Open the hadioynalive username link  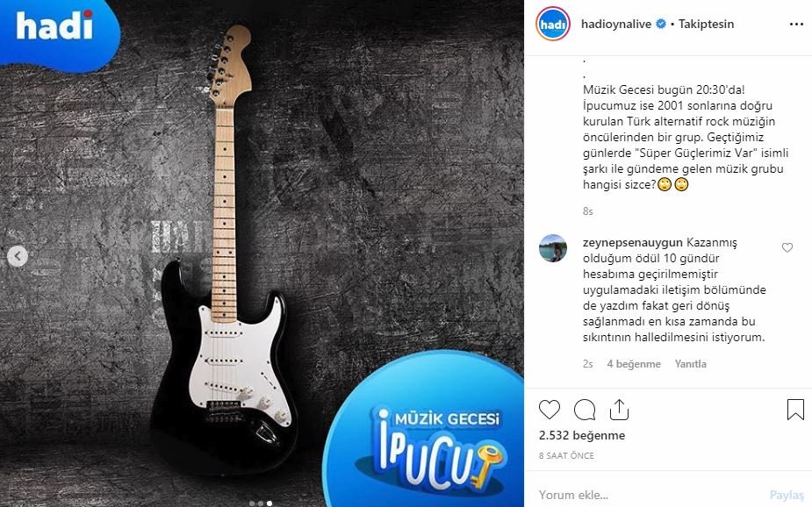point(616,24)
